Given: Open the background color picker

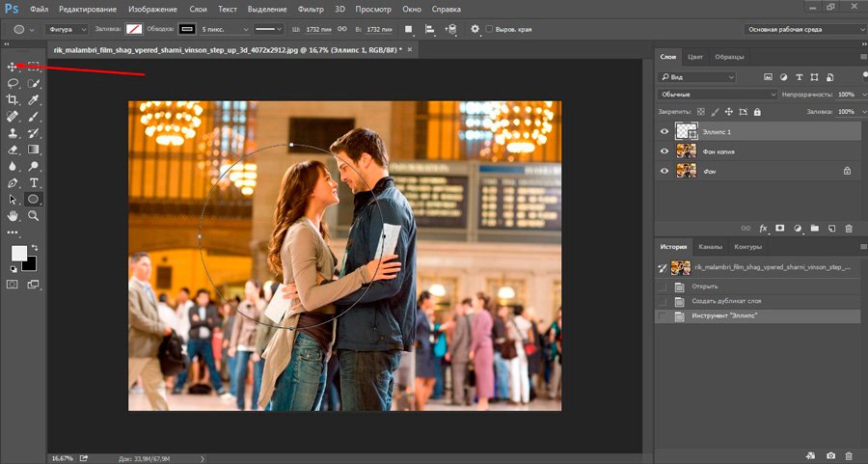Looking at the screenshot, I should (x=31, y=266).
